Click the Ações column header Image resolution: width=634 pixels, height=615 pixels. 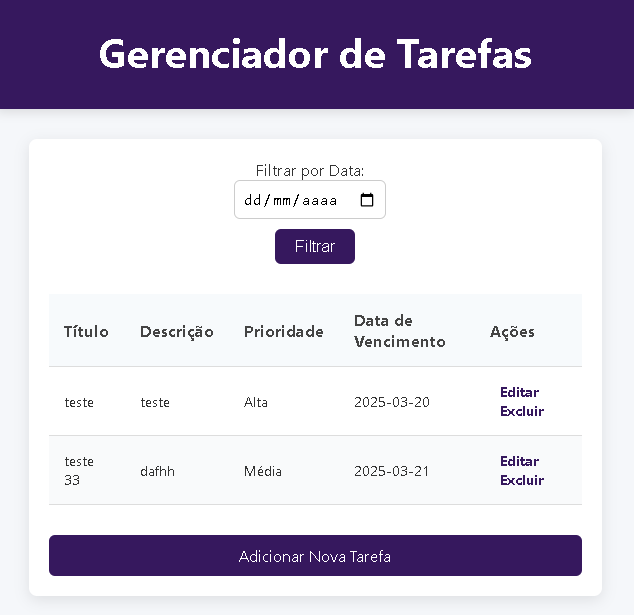(x=512, y=331)
